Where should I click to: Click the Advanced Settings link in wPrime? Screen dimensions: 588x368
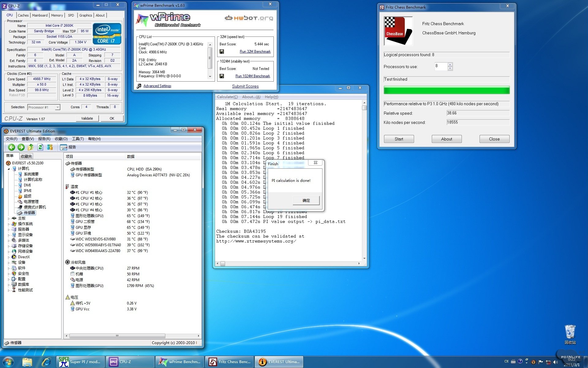(157, 86)
